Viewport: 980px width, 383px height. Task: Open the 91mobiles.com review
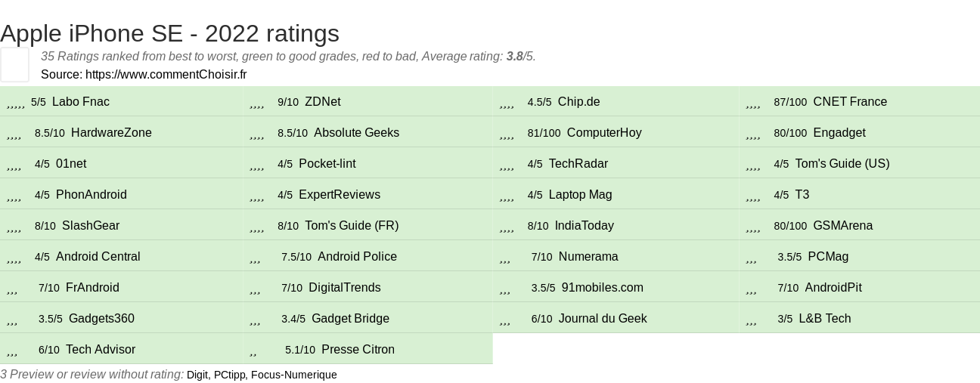click(x=602, y=288)
